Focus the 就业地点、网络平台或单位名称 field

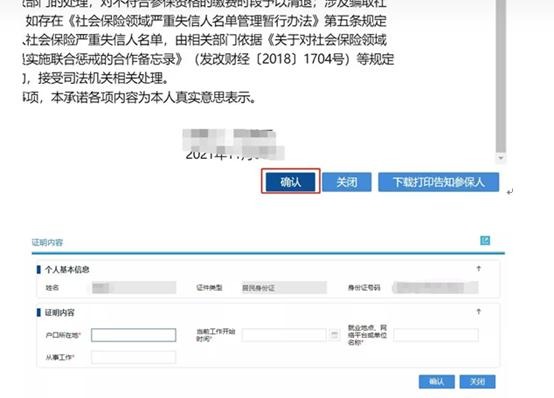click(436, 335)
